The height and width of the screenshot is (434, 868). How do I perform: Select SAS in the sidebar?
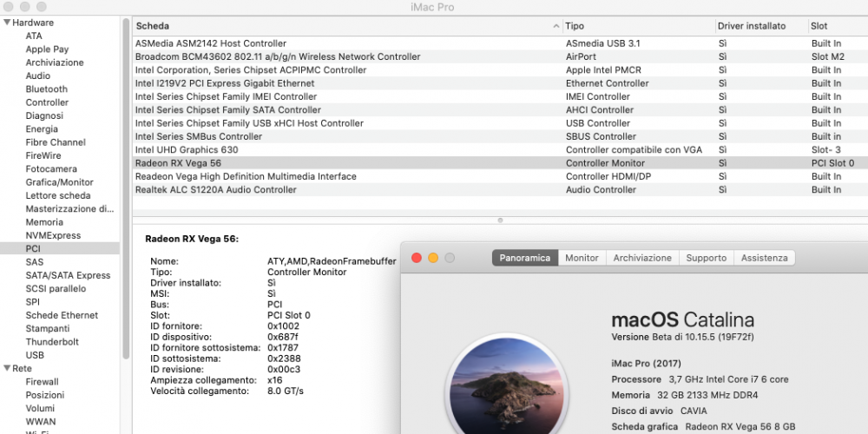(35, 262)
